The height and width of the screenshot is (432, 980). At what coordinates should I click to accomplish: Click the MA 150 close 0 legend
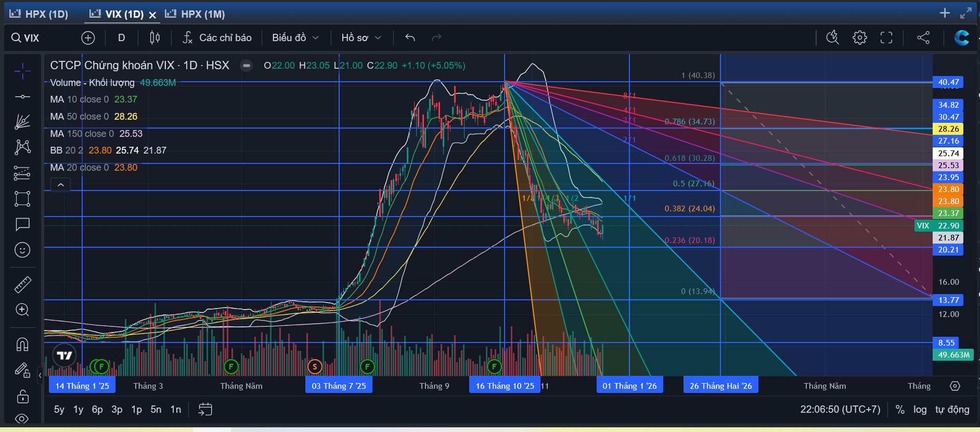(96, 134)
